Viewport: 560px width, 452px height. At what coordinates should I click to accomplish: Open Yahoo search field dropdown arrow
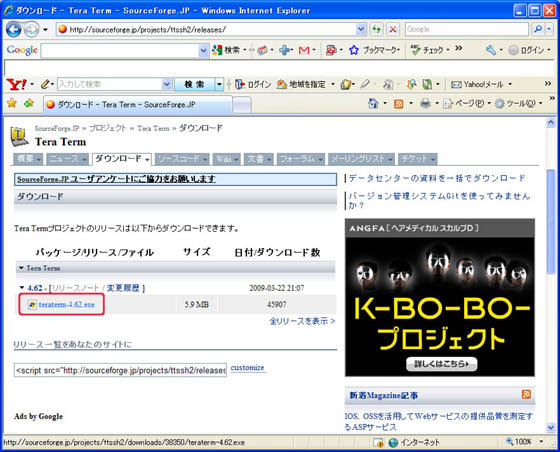click(x=166, y=84)
